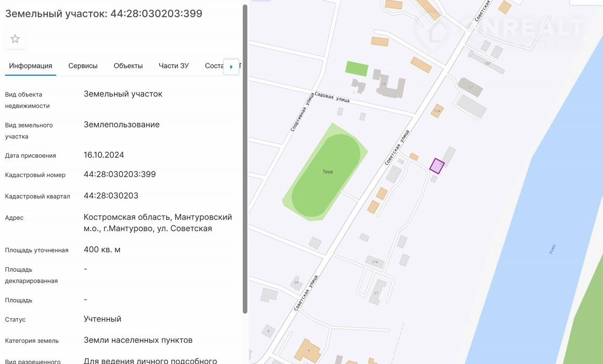The width and height of the screenshot is (603, 364).
Task: Select the Труд stadium on the map
Action: (x=327, y=172)
